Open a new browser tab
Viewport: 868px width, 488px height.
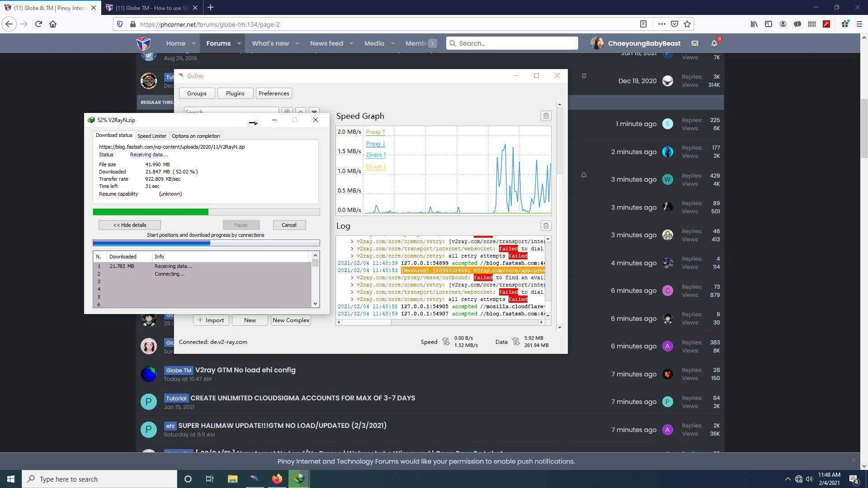pyautogui.click(x=211, y=8)
